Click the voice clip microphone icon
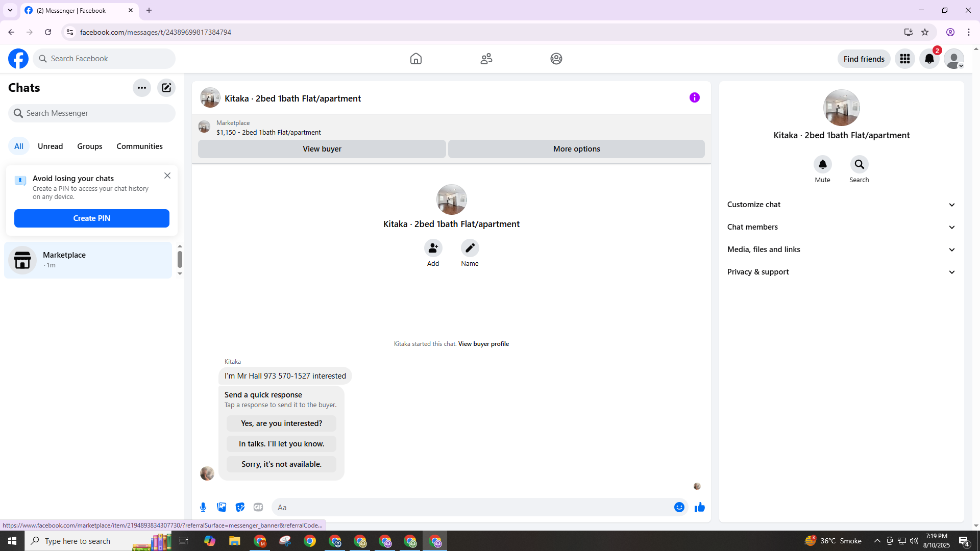Viewport: 980px width, 551px height. click(203, 507)
